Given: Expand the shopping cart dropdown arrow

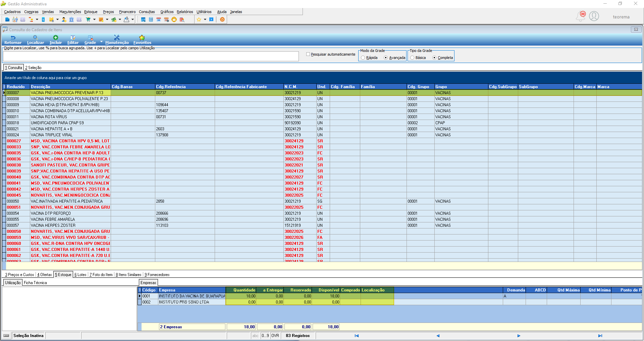Looking at the screenshot, I should click(x=94, y=19).
